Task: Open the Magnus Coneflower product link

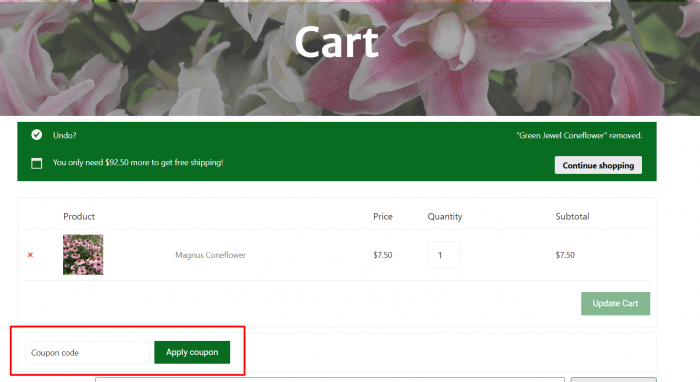Action: coord(210,255)
